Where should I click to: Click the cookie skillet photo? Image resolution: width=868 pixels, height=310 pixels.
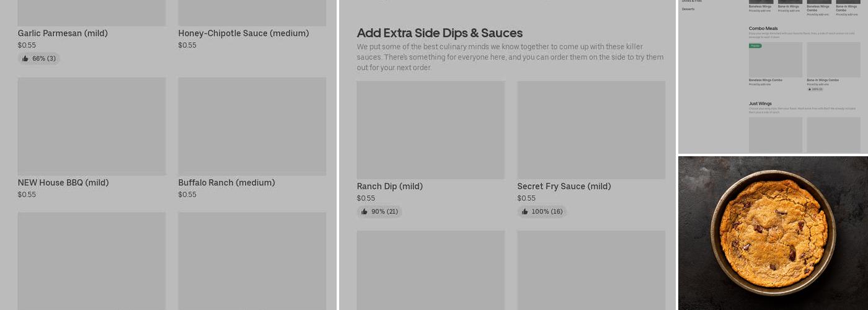point(773,233)
